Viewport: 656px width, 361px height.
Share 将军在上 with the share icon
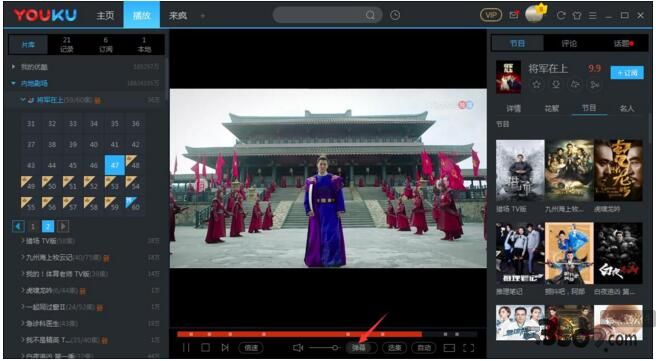click(x=575, y=84)
